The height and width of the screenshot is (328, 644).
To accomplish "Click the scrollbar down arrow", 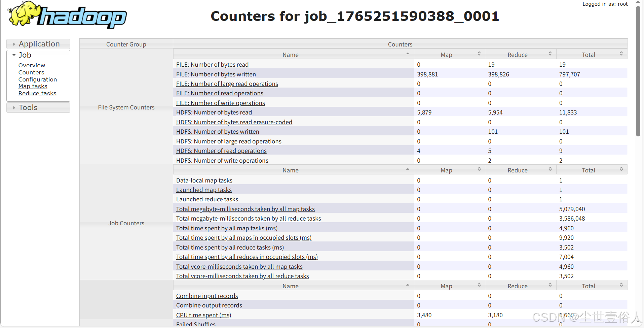I will pos(638,322).
